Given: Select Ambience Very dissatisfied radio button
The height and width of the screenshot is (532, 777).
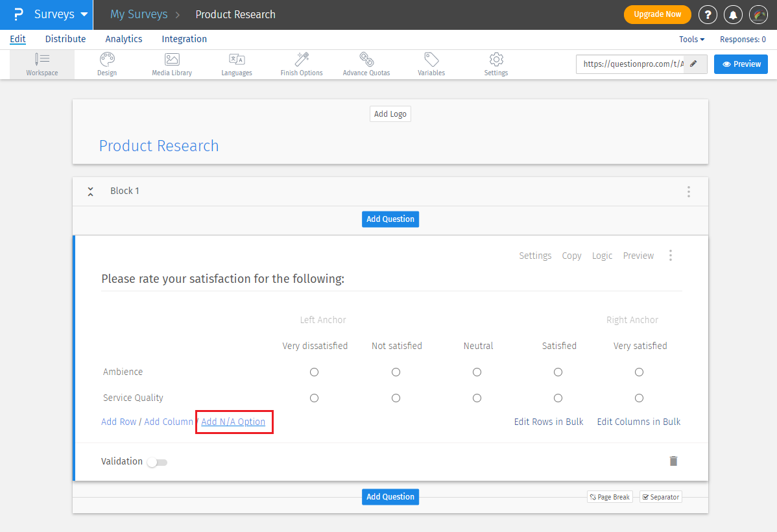Looking at the screenshot, I should 315,372.
